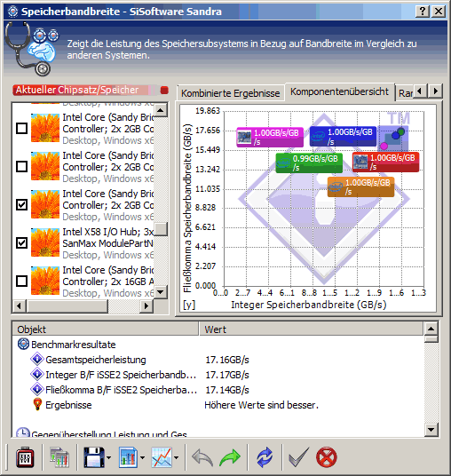Click the red Aktueller Chipsatz/Speicher indicator square

[164, 91]
